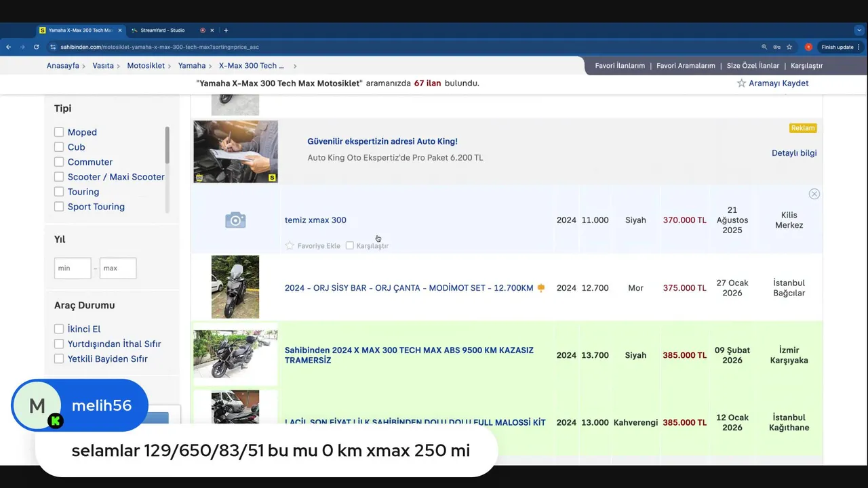Click Finish update button
Image resolution: width=868 pixels, height=488 pixels.
click(x=837, y=47)
